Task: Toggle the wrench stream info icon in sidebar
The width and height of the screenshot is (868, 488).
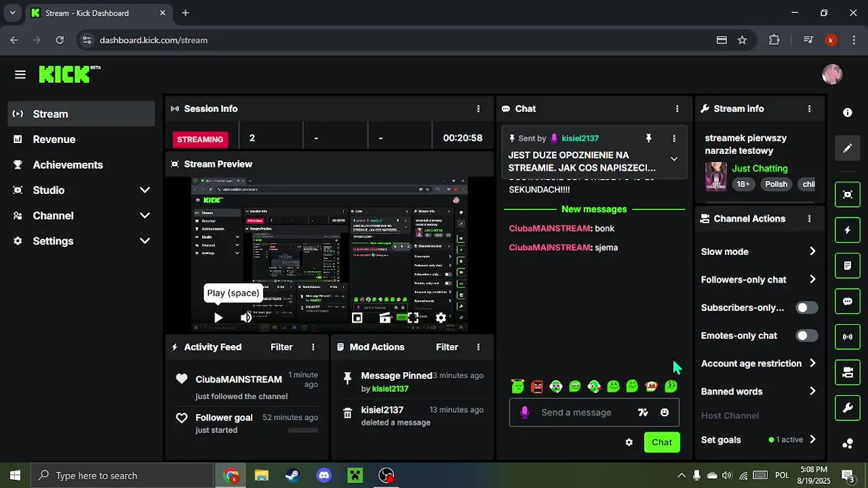Action: click(x=848, y=408)
